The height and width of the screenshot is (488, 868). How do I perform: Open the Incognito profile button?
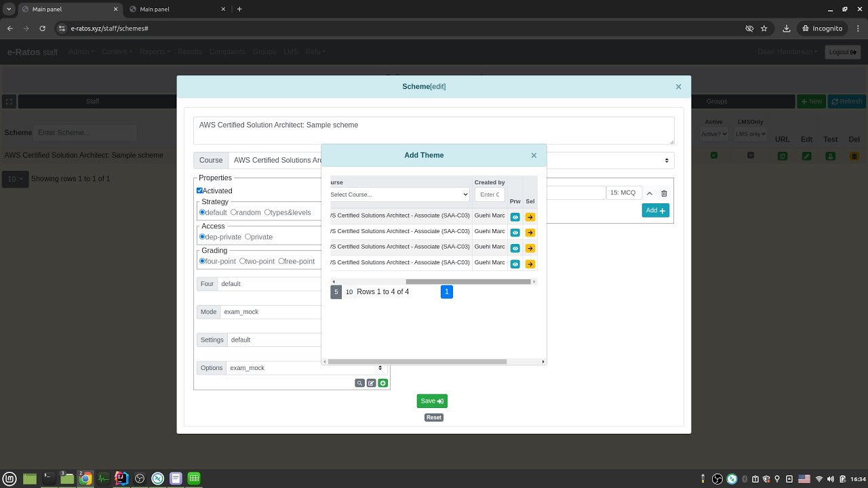click(x=822, y=28)
